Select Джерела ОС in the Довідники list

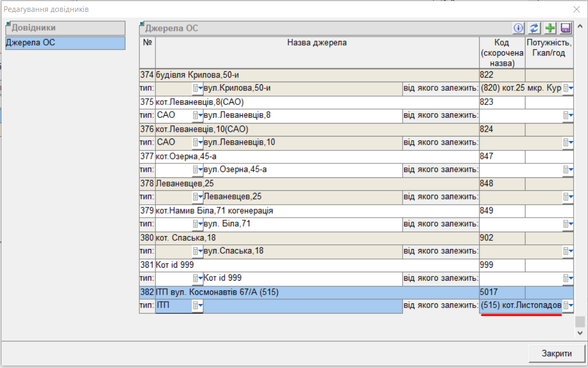tap(65, 43)
